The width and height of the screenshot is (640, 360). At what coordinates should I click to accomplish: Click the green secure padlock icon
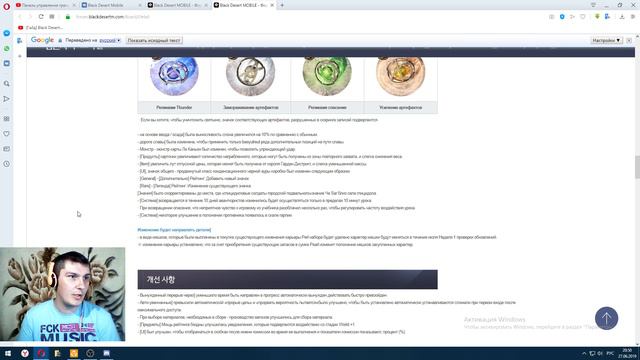[x=68, y=17]
